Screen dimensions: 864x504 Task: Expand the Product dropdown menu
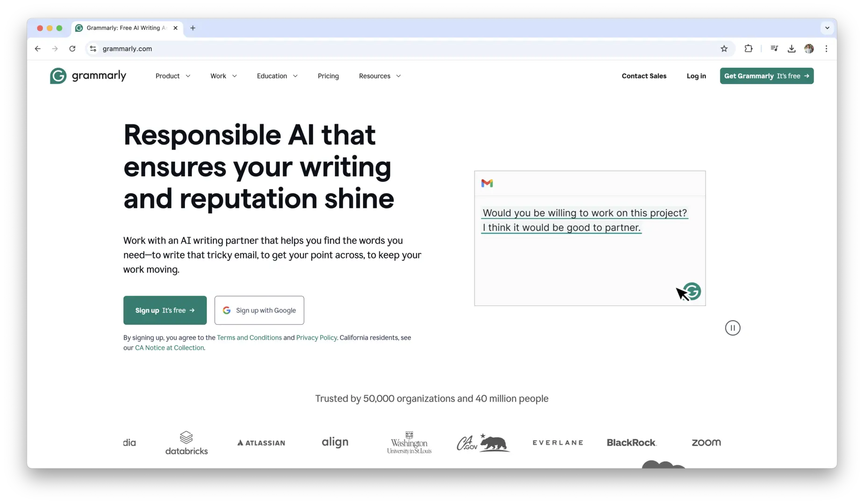coord(173,76)
